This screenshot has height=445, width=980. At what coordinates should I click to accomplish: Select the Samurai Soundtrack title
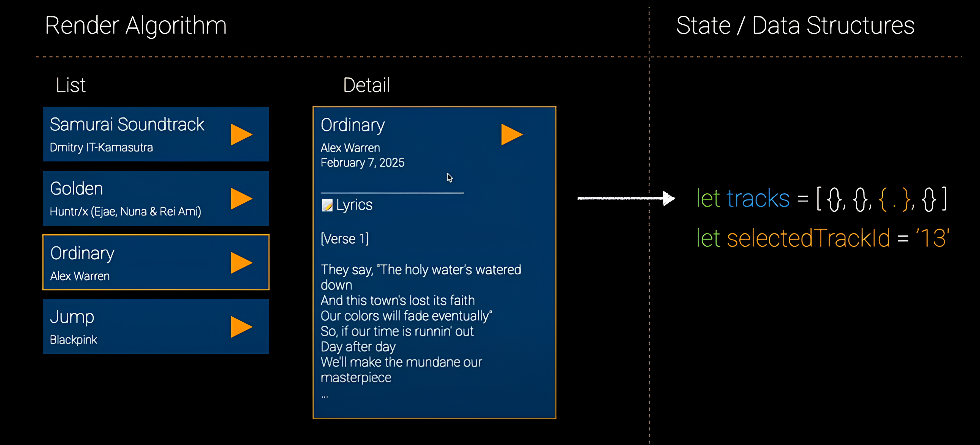[127, 124]
